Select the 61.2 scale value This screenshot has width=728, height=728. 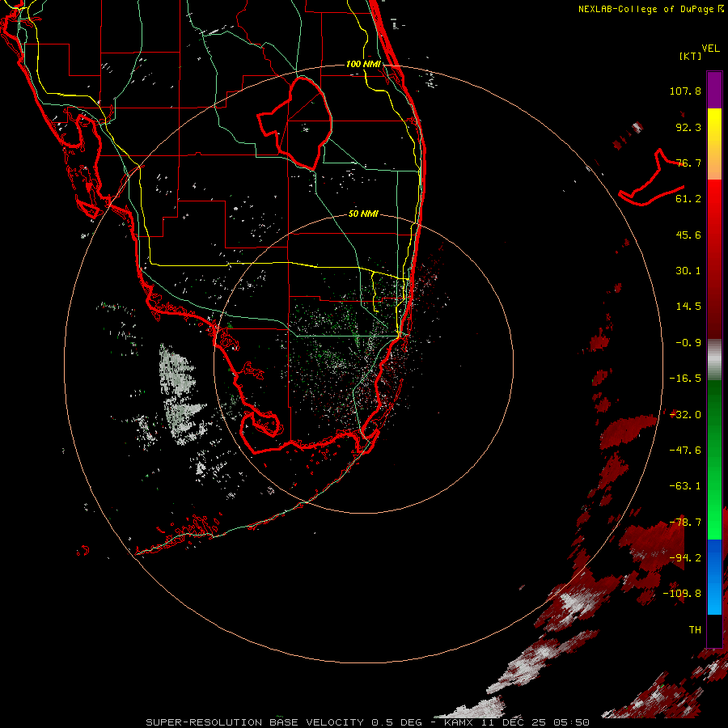[688, 199]
